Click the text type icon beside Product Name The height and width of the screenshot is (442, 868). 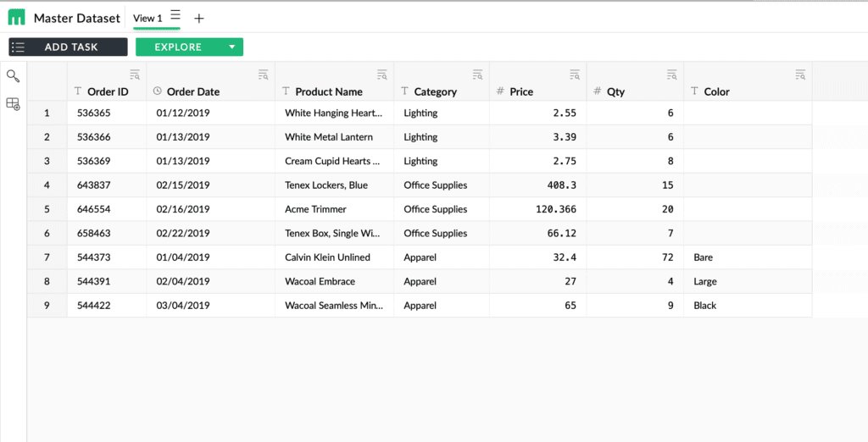[x=286, y=91]
